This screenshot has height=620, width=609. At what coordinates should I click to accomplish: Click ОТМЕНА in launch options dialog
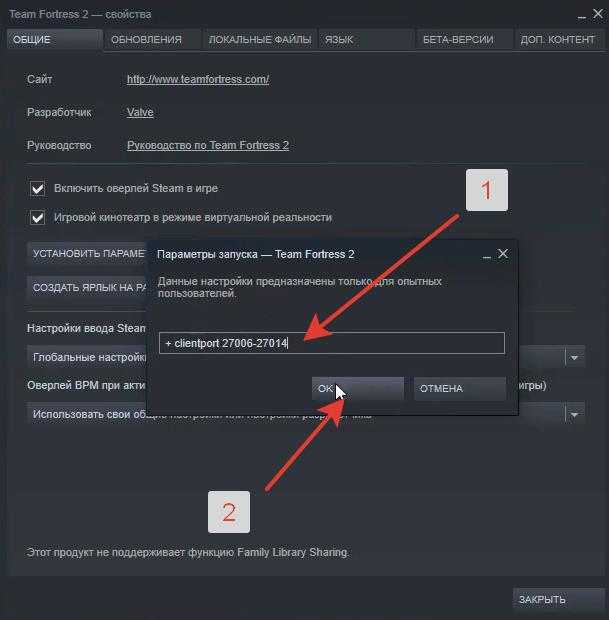460,388
